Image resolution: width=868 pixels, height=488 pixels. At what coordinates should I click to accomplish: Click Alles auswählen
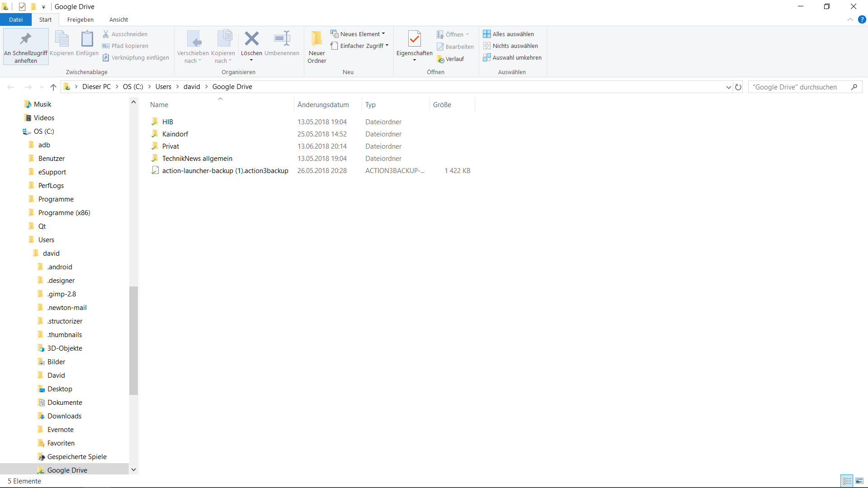click(508, 34)
